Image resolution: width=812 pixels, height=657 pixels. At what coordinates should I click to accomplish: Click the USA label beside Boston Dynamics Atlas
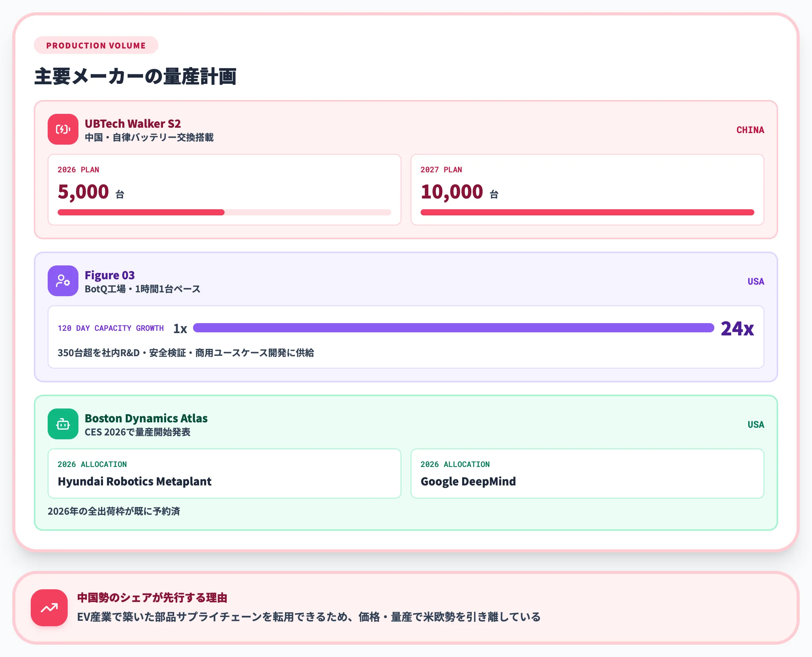[756, 425]
